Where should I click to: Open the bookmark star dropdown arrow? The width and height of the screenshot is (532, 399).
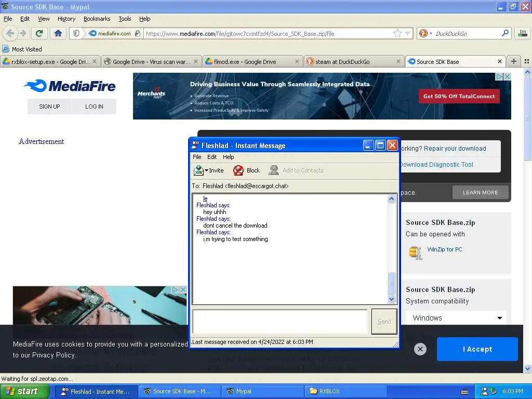pyautogui.click(x=407, y=33)
